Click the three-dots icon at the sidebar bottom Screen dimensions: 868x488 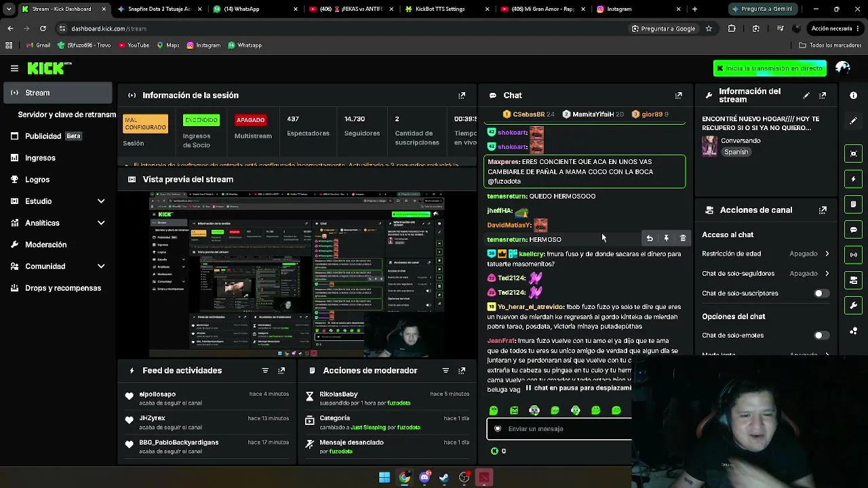click(854, 331)
